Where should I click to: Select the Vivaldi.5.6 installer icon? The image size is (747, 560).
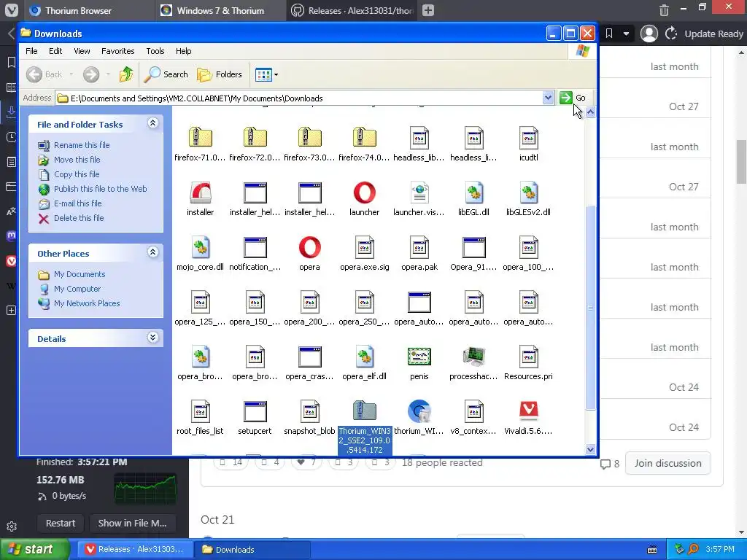pos(529,411)
